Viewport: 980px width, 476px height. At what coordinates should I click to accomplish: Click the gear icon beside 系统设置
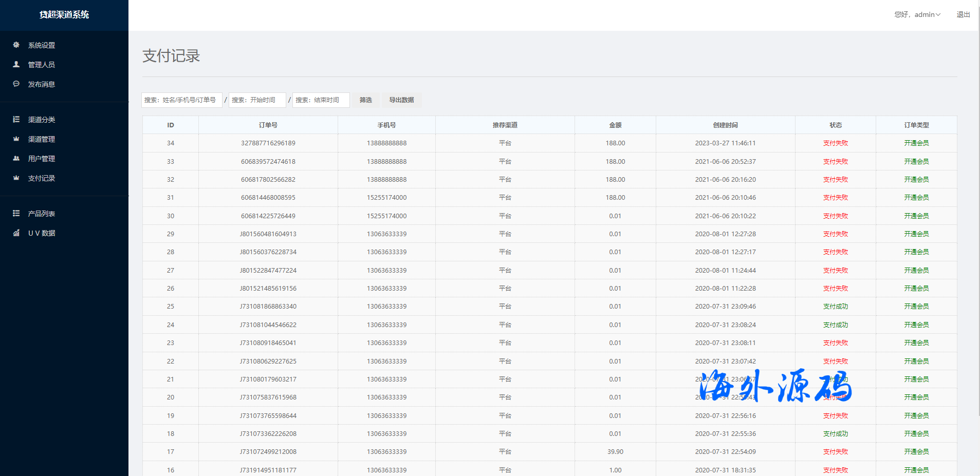(16, 45)
